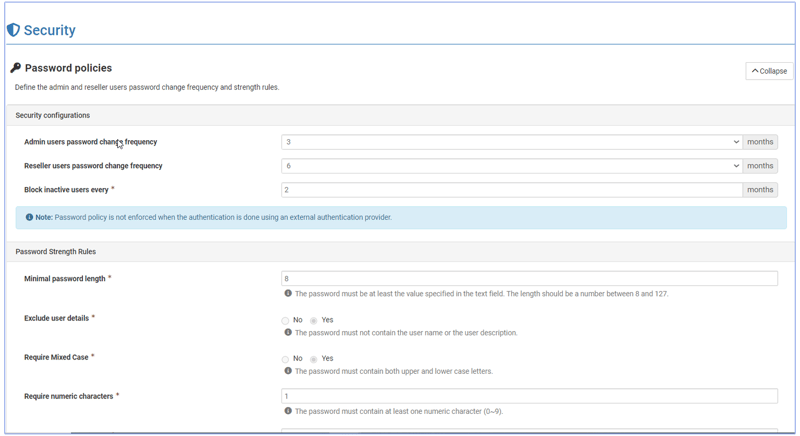Click the Minimal password length field
This screenshot has width=800, height=436.
(x=529, y=279)
